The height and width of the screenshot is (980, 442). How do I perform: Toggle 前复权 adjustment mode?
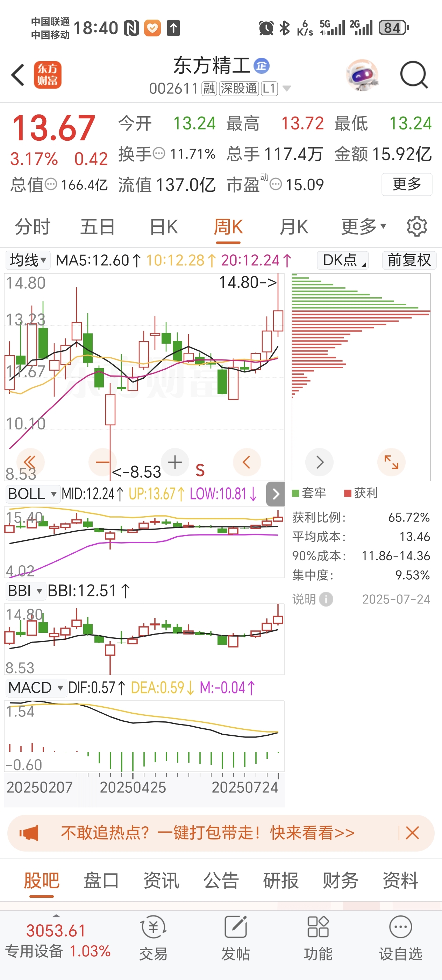point(409,260)
